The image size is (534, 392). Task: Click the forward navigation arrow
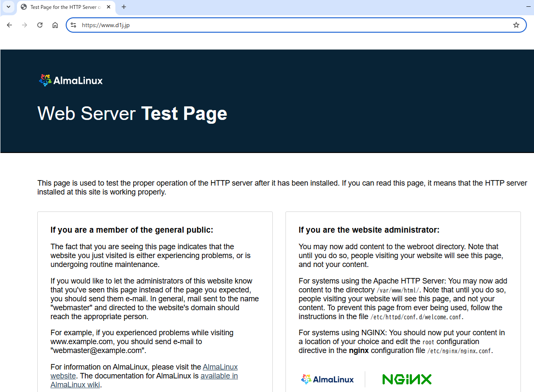(25, 25)
